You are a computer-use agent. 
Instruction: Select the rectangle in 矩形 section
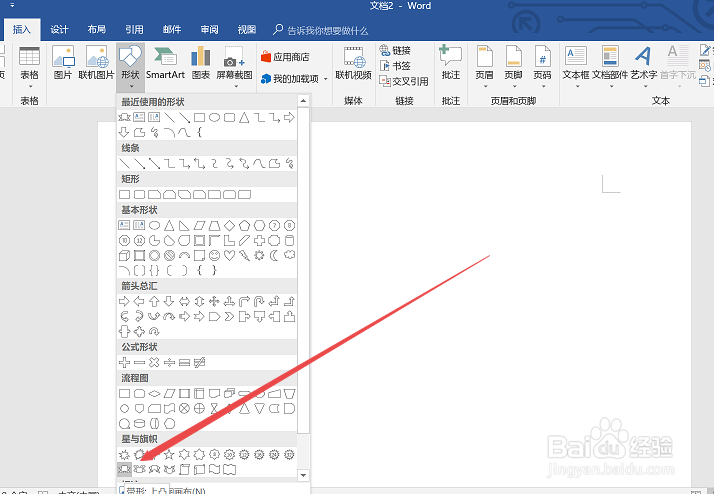tap(124, 195)
